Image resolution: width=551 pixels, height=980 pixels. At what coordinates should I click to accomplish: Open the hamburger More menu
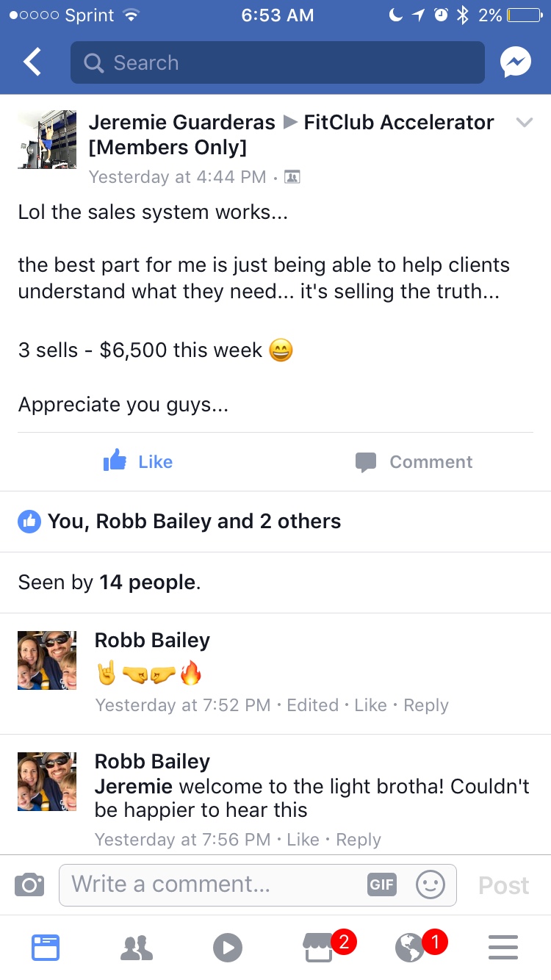[x=503, y=948]
